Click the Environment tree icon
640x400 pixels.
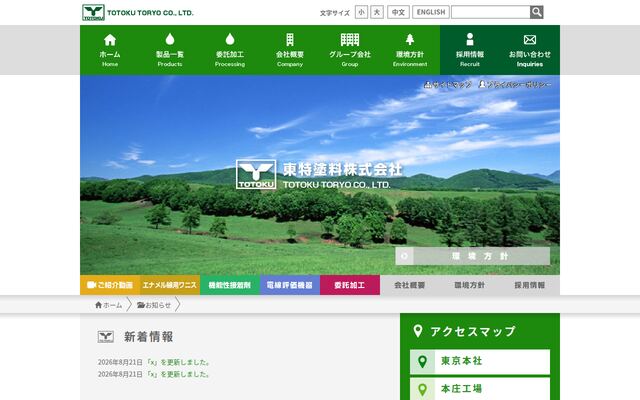tap(410, 40)
